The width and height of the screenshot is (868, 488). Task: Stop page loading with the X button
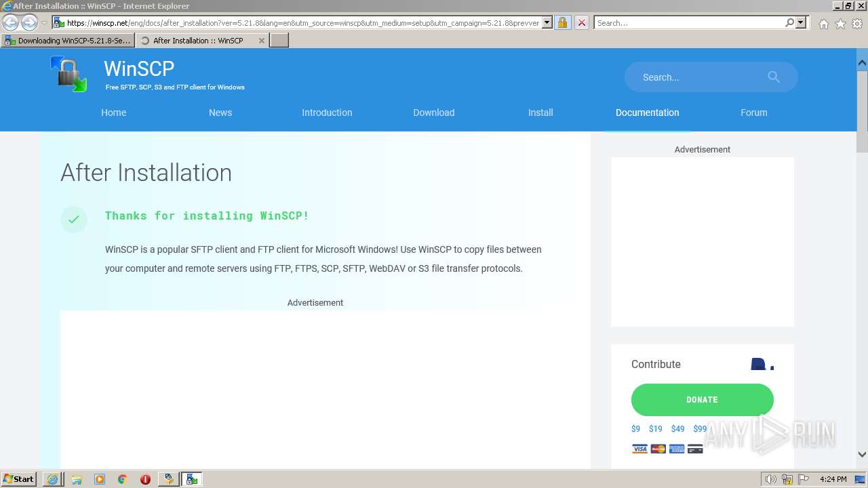click(x=581, y=22)
